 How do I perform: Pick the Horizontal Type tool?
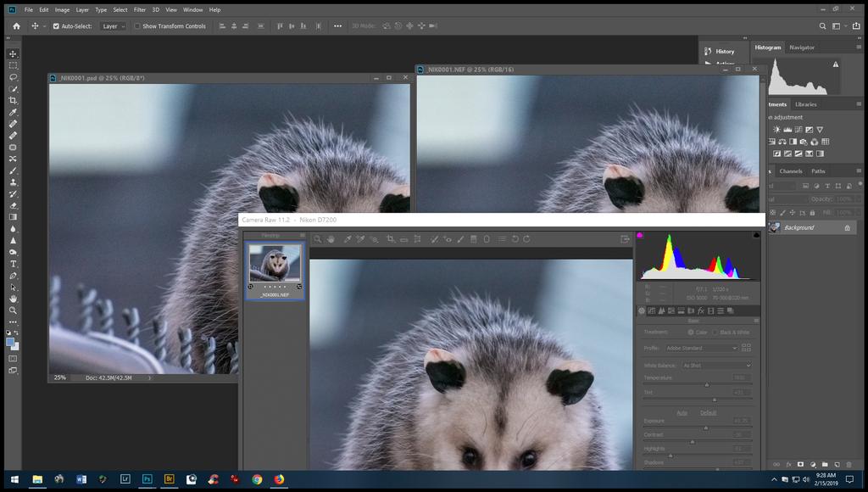click(13, 264)
